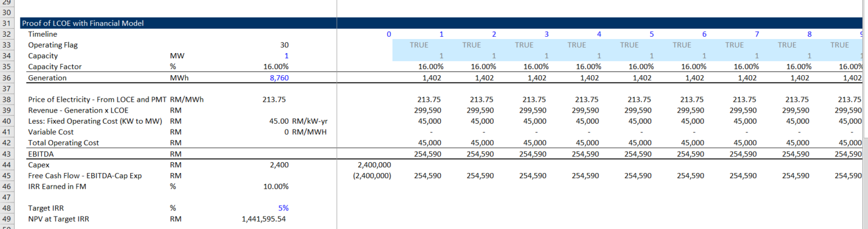Image resolution: width=868 pixels, height=229 pixels.
Task: Select the year 3 EBITDA 254,590 cell
Action: point(534,154)
